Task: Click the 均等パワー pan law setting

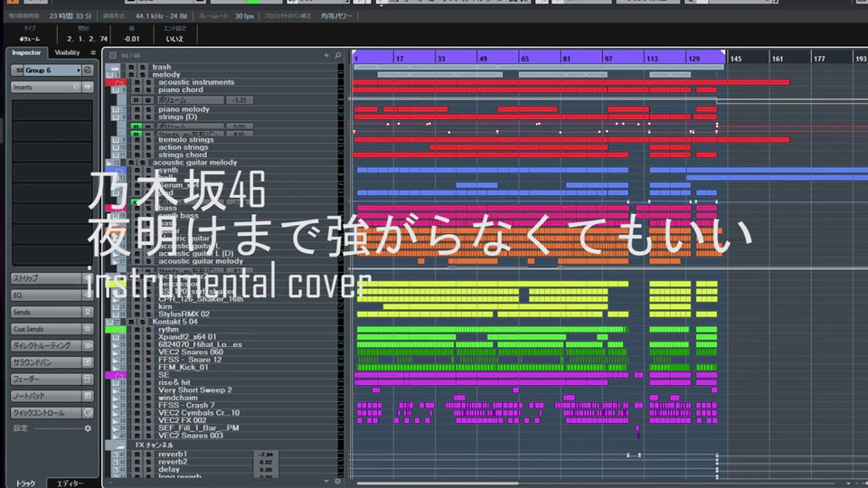Action: pyautogui.click(x=336, y=16)
